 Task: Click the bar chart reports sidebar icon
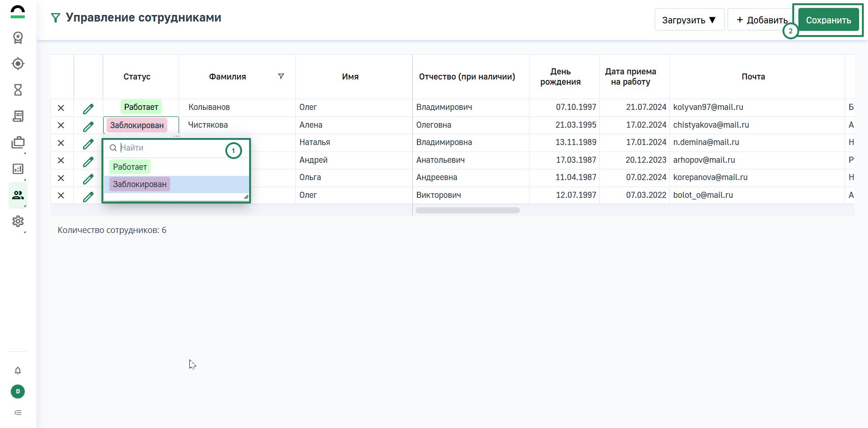pyautogui.click(x=18, y=169)
